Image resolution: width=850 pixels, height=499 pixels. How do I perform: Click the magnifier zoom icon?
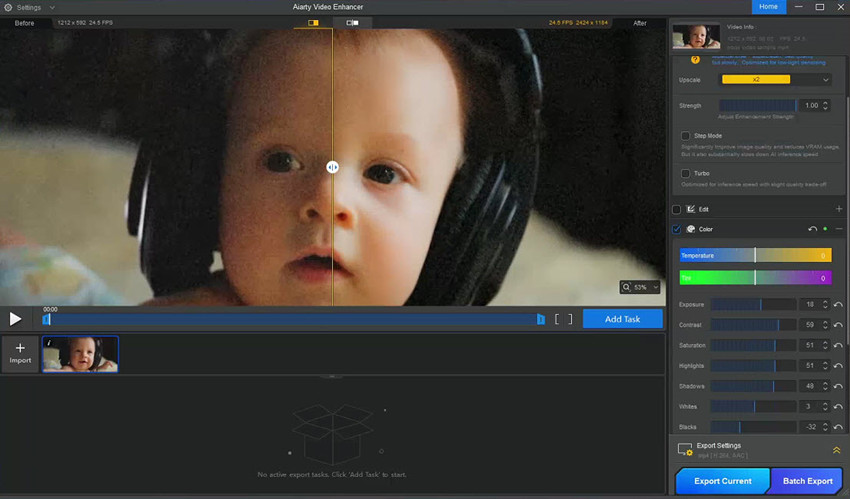tap(627, 287)
